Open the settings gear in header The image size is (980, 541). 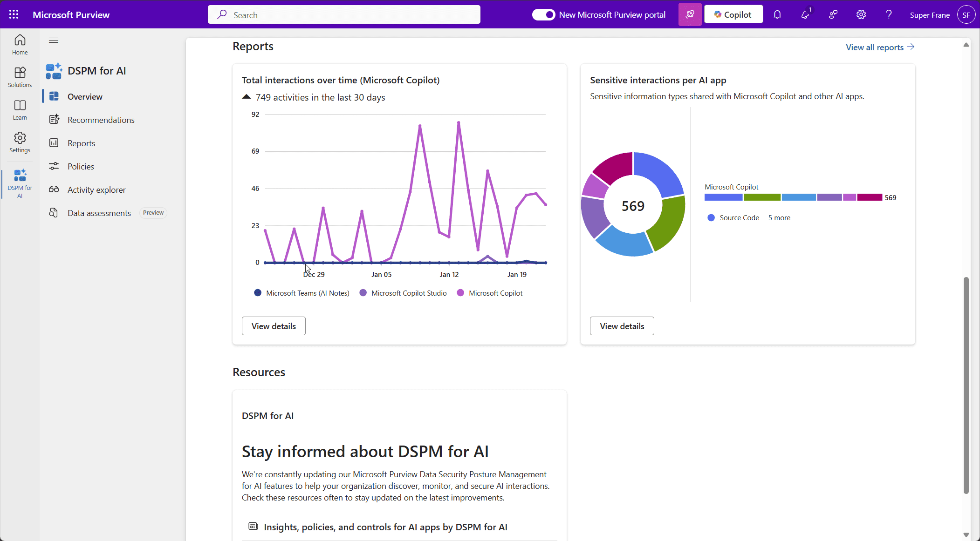click(x=861, y=14)
